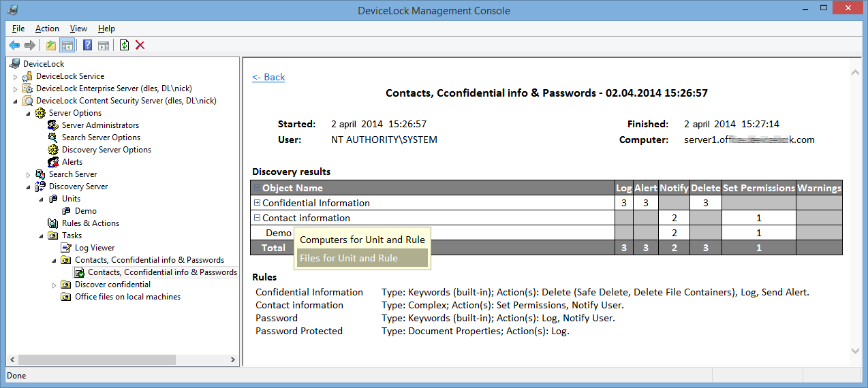The image size is (868, 388).
Task: Click the Up one level folder icon
Action: (51, 46)
